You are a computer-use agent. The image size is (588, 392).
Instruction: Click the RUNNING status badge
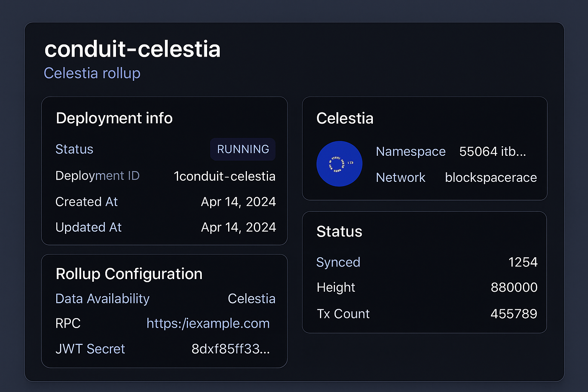tap(243, 149)
